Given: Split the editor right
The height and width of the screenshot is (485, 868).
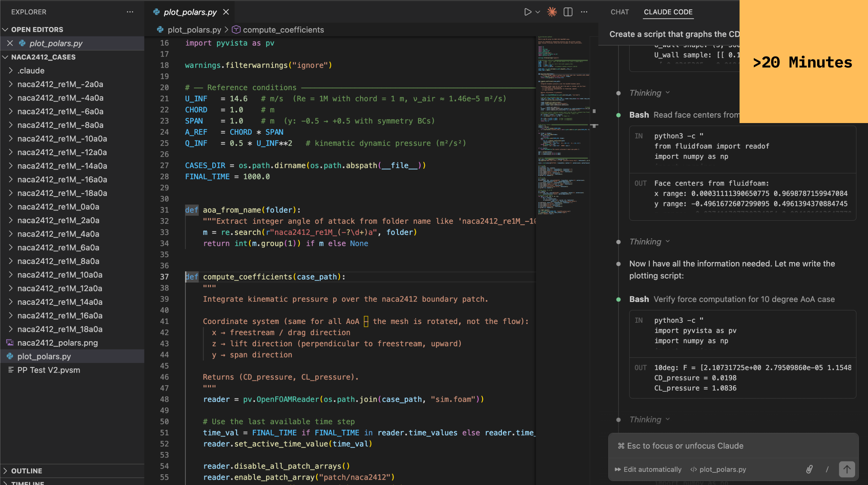Looking at the screenshot, I should [568, 12].
